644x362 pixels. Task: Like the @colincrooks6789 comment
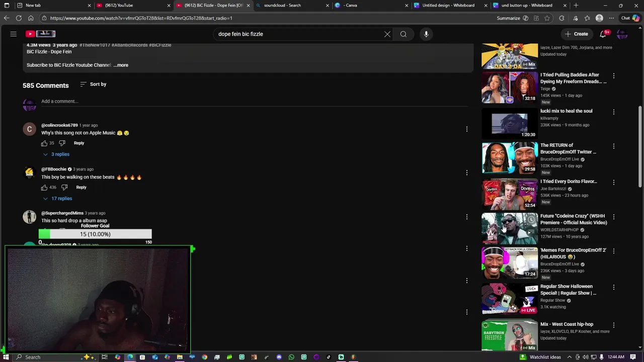44,143
